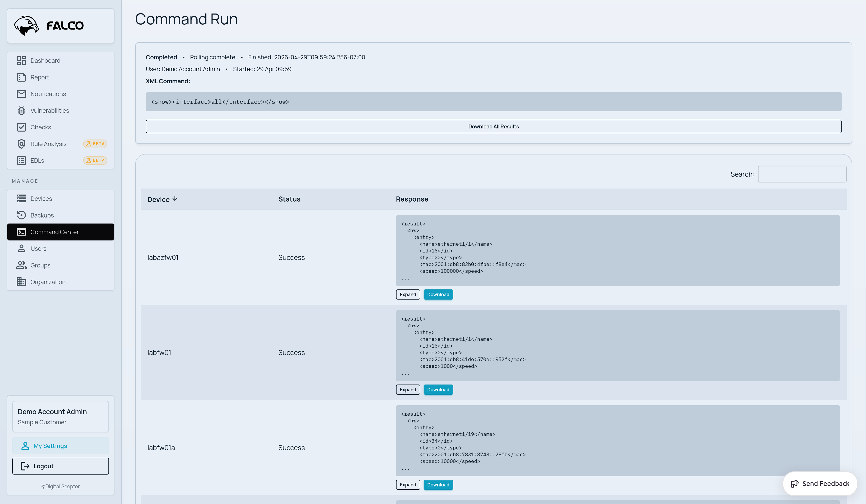Click the Groups people icon

point(21,265)
